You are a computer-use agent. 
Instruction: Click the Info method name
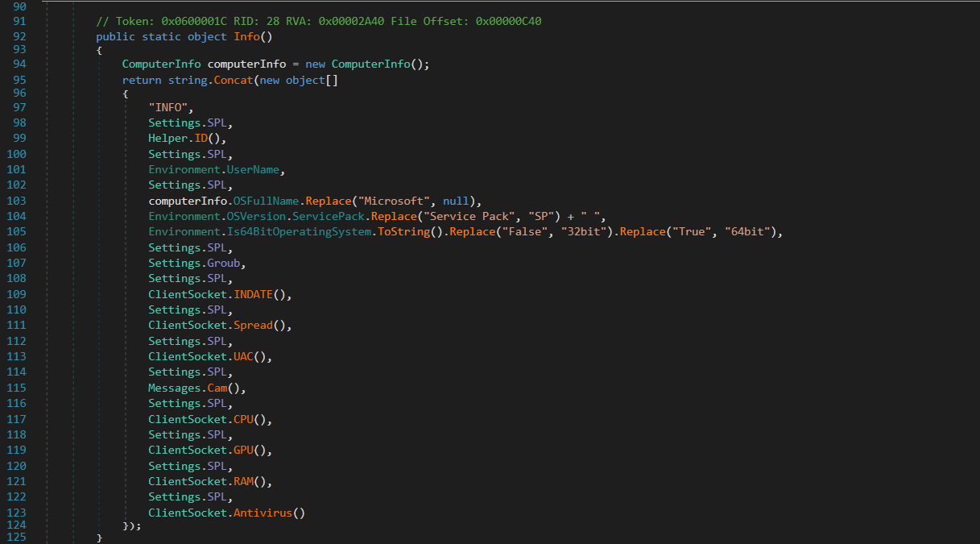[246, 37]
